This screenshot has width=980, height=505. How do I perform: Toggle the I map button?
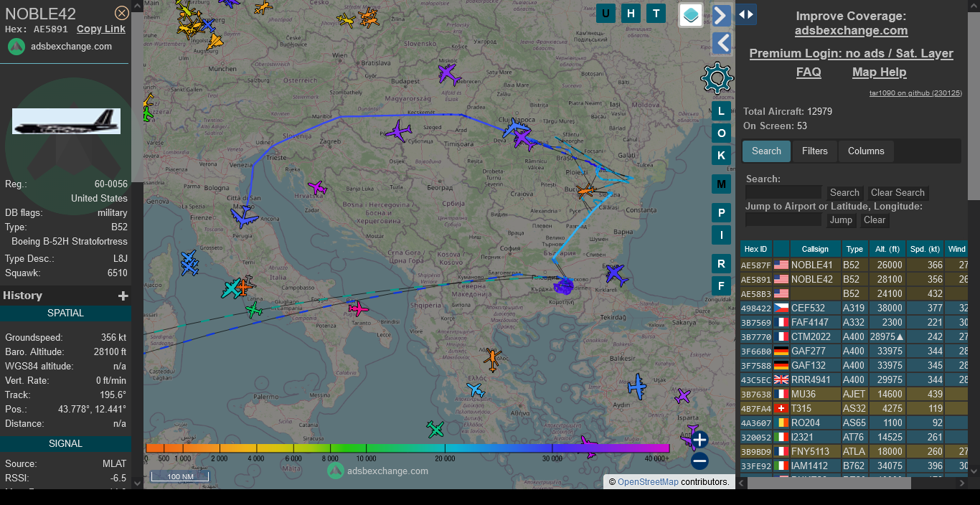(722, 235)
